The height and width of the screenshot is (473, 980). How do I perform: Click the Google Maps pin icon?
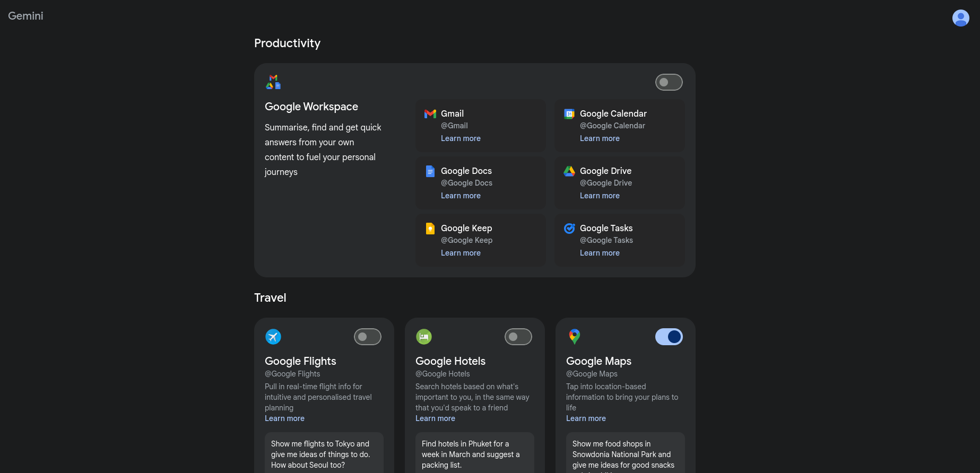pos(575,336)
